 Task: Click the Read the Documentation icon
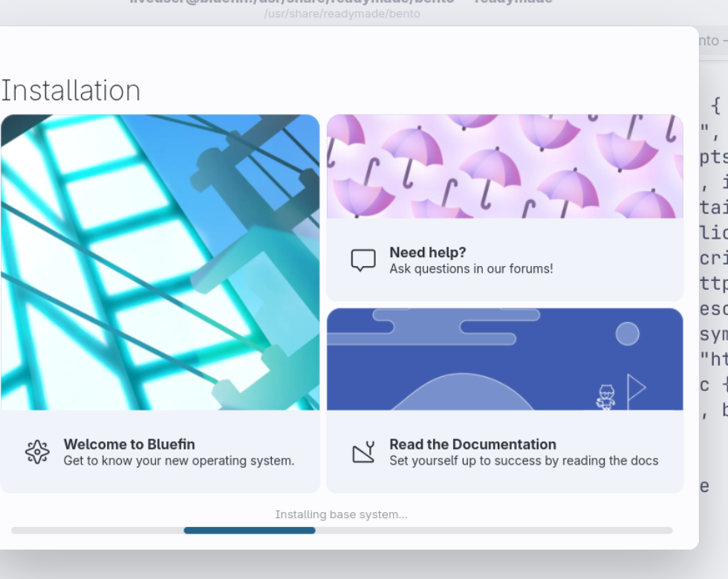363,452
